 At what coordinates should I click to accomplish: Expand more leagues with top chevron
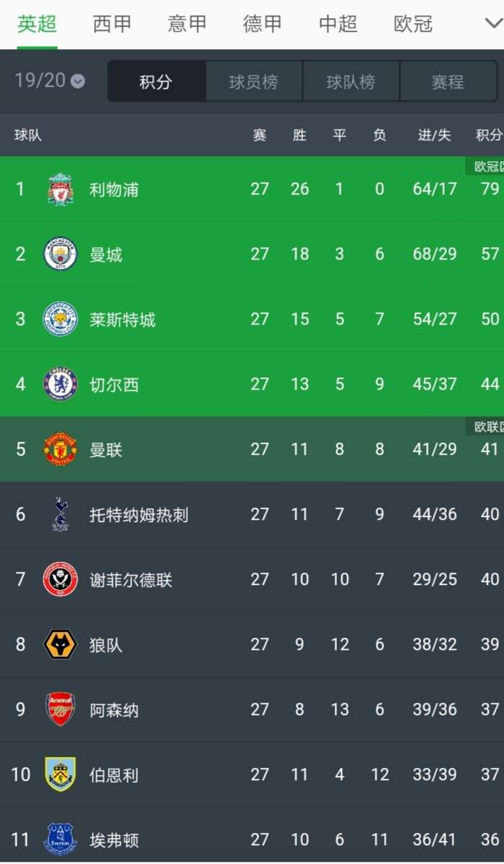494,23
